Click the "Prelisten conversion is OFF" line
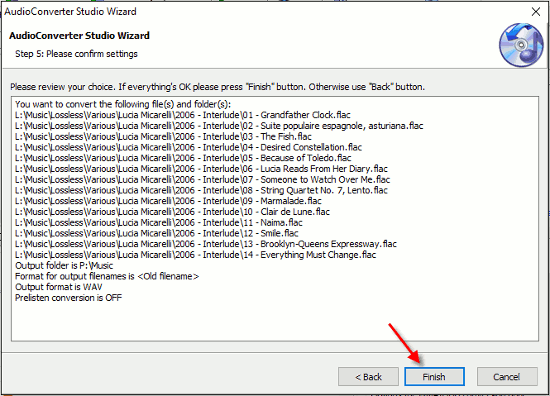 pyautogui.click(x=68, y=298)
